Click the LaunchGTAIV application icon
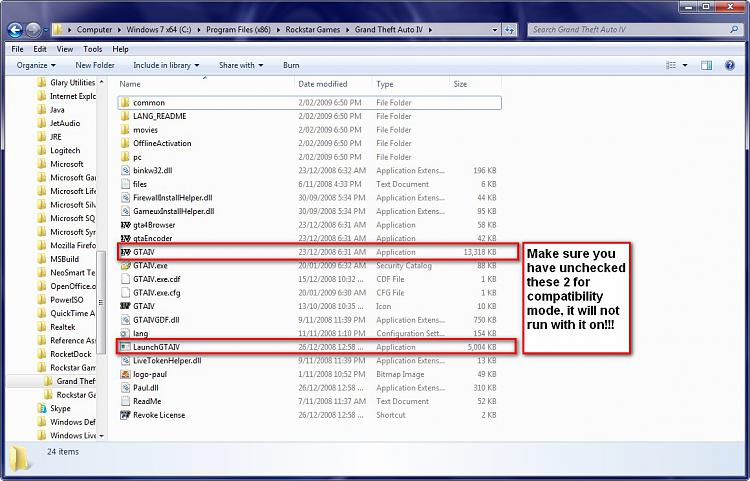750x481 pixels. [x=125, y=347]
